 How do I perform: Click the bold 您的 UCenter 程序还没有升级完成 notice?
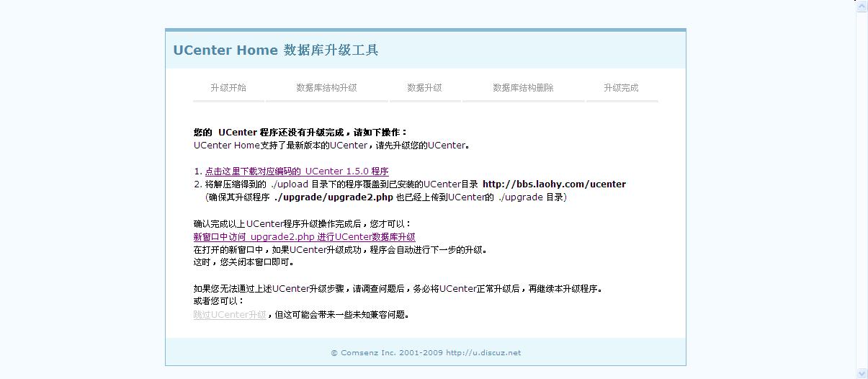tap(300, 133)
